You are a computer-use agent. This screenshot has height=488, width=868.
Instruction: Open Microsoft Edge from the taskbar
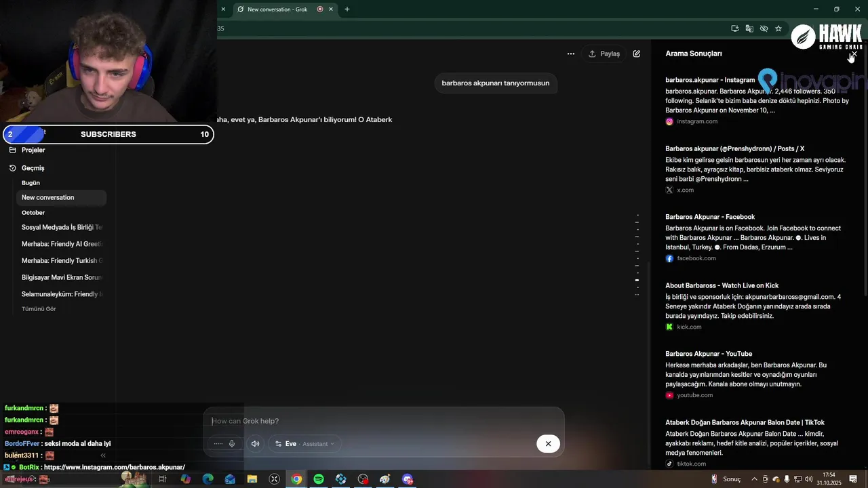pyautogui.click(x=208, y=479)
